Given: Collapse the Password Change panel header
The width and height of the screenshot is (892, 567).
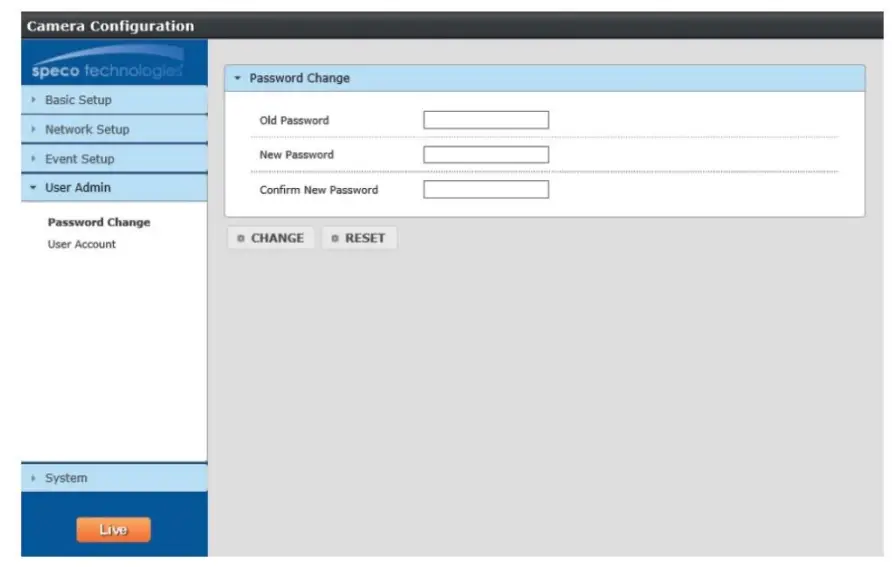Looking at the screenshot, I should (544, 78).
